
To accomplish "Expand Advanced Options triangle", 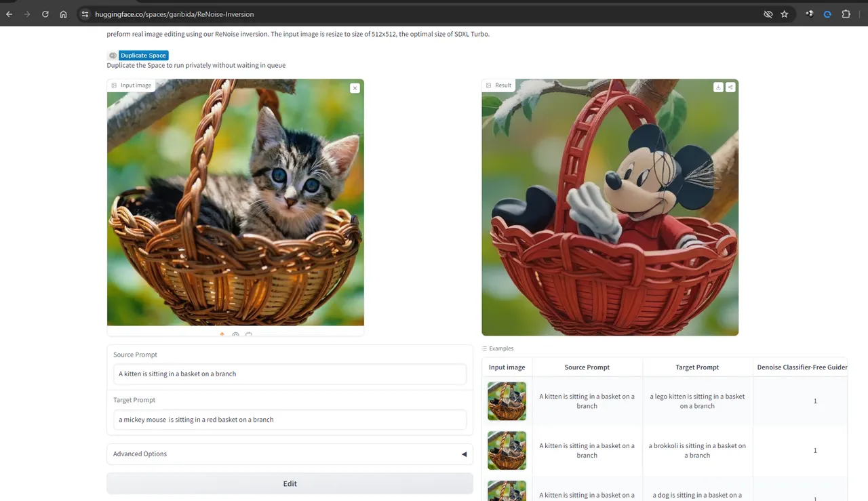I will (x=464, y=454).
